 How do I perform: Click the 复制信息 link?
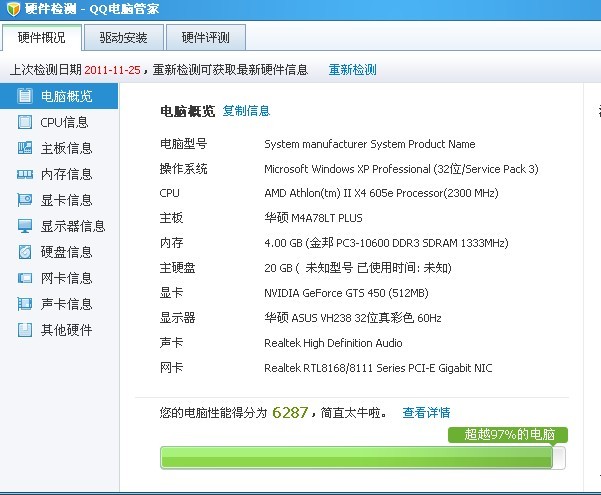pos(246,111)
